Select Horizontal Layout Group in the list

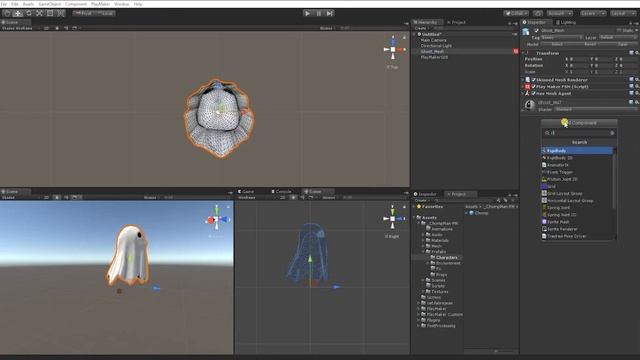[x=577, y=201]
